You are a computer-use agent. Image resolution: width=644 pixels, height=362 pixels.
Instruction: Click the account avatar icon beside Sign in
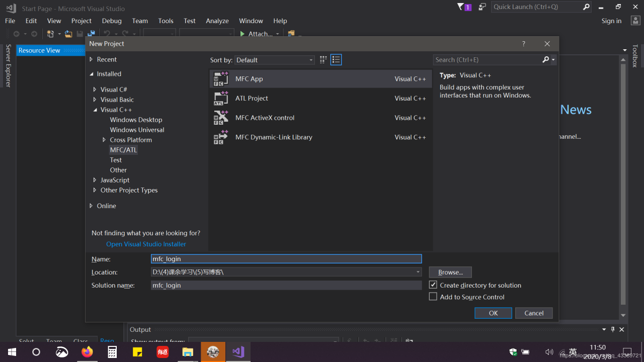pos(635,21)
